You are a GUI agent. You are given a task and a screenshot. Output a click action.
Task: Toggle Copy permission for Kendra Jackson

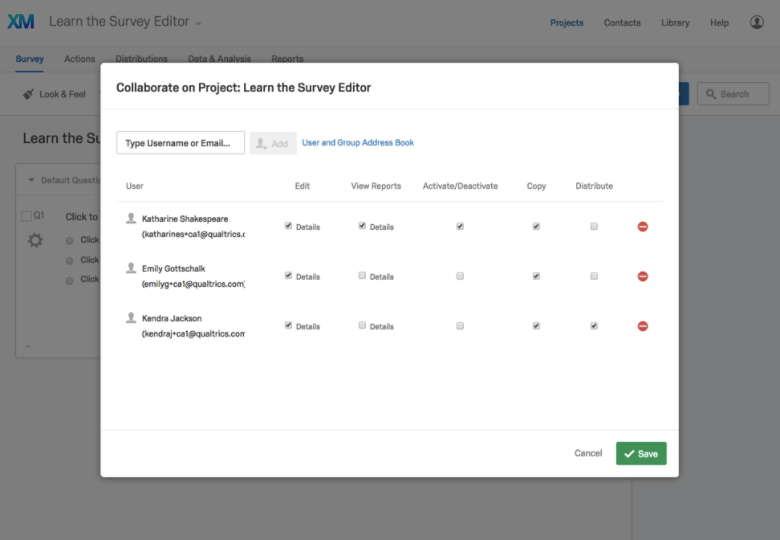[536, 326]
